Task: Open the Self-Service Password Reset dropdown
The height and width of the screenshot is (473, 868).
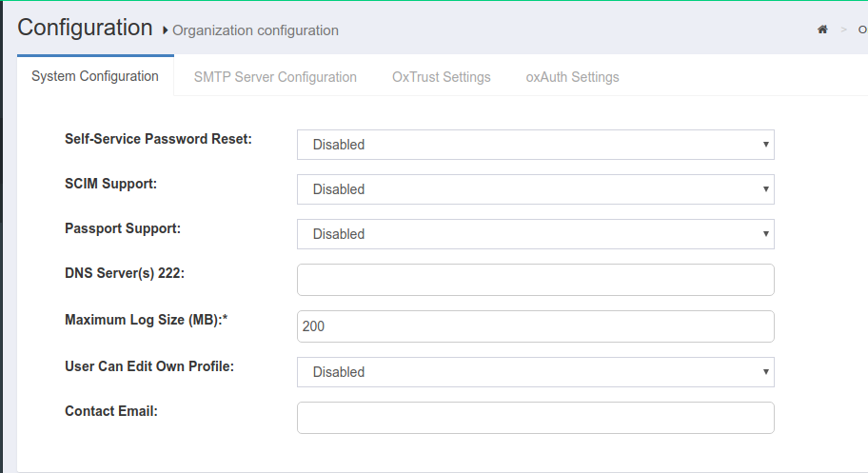Action: pos(535,145)
